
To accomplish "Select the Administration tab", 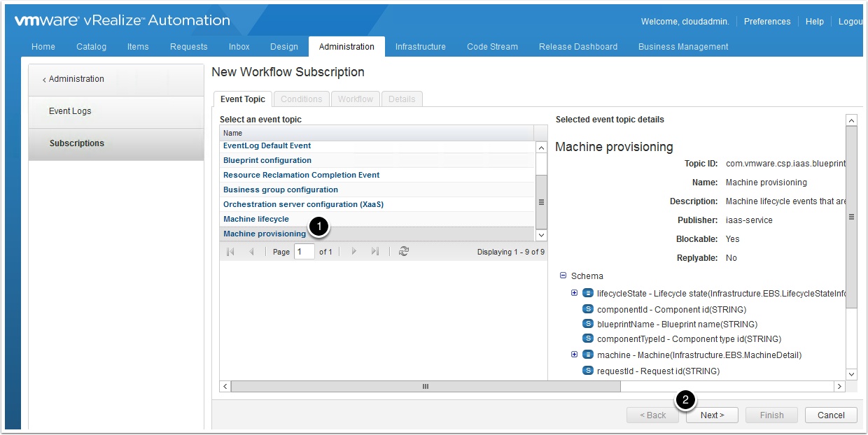I will coord(346,47).
